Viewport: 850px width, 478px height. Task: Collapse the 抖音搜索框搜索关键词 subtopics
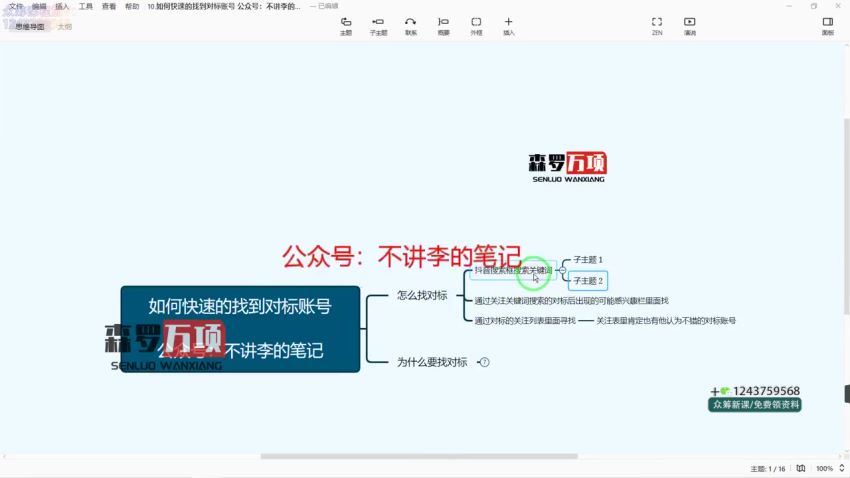pyautogui.click(x=562, y=270)
